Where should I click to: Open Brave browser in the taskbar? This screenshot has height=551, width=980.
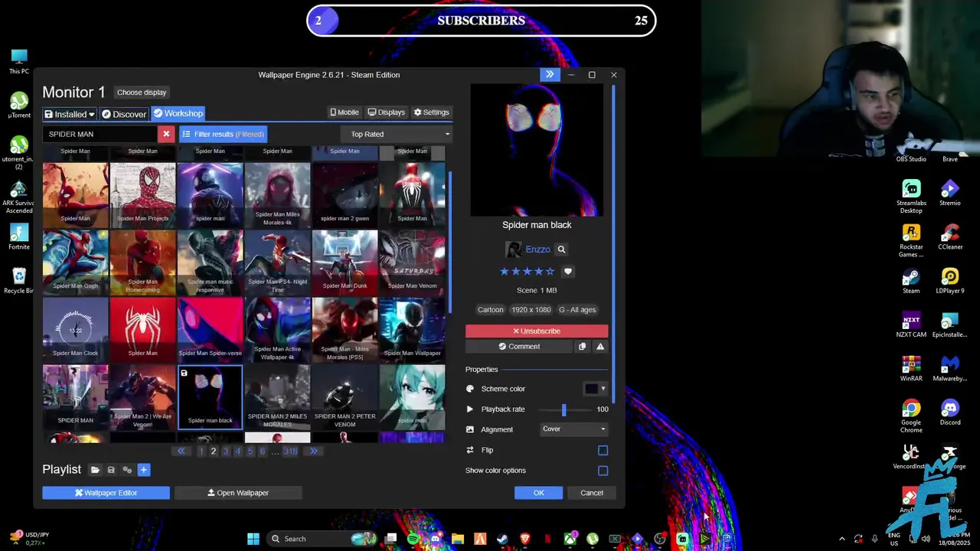click(525, 539)
